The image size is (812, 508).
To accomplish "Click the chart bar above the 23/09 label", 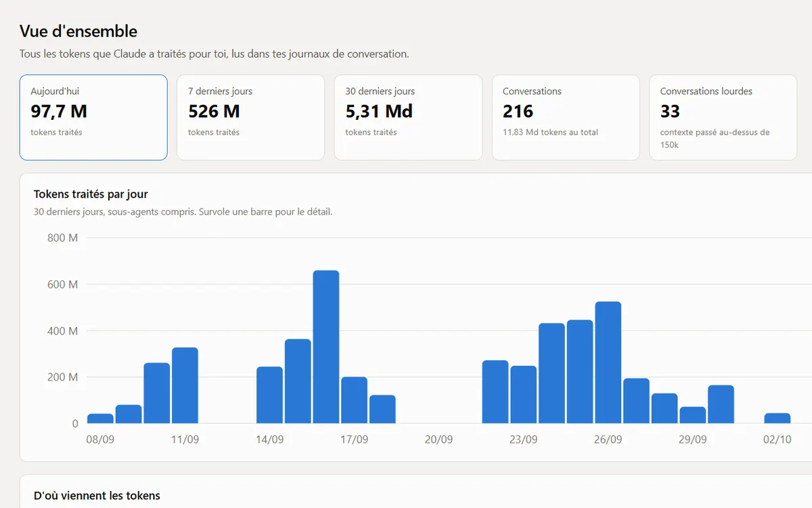I will click(523, 395).
